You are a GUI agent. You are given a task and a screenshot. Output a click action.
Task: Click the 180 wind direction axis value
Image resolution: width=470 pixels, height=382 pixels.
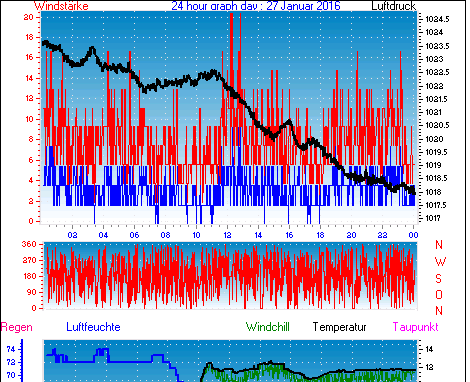click(x=29, y=276)
